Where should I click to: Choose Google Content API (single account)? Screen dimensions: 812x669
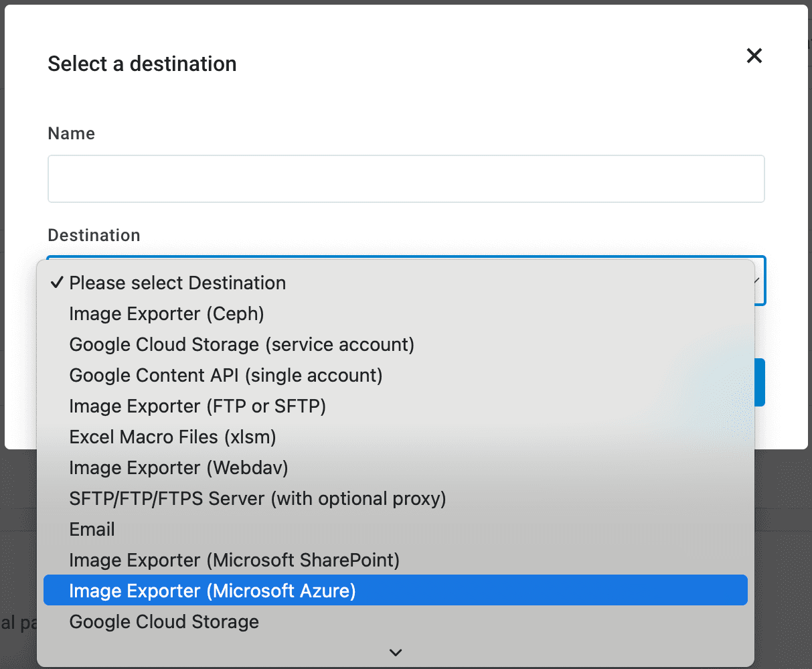click(226, 376)
